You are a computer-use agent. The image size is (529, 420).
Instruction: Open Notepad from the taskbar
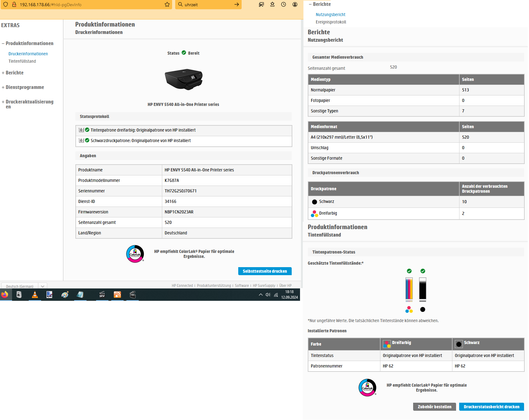point(80,295)
